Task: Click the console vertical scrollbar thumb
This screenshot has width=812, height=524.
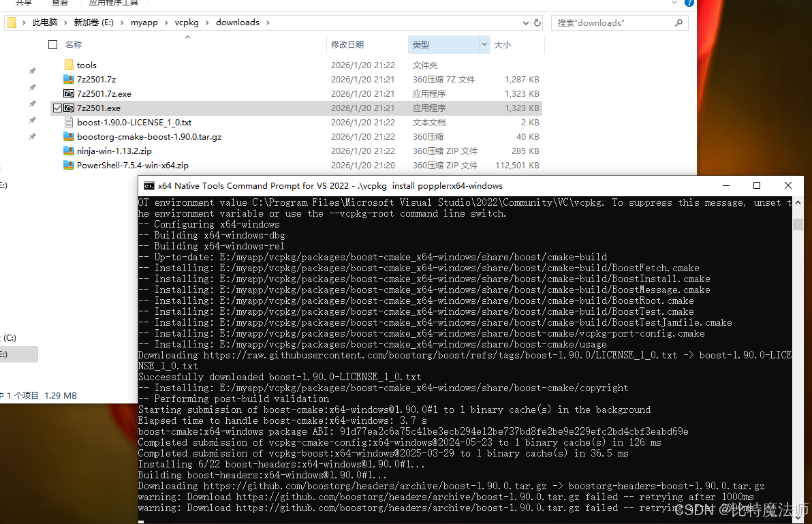Action: click(798, 224)
